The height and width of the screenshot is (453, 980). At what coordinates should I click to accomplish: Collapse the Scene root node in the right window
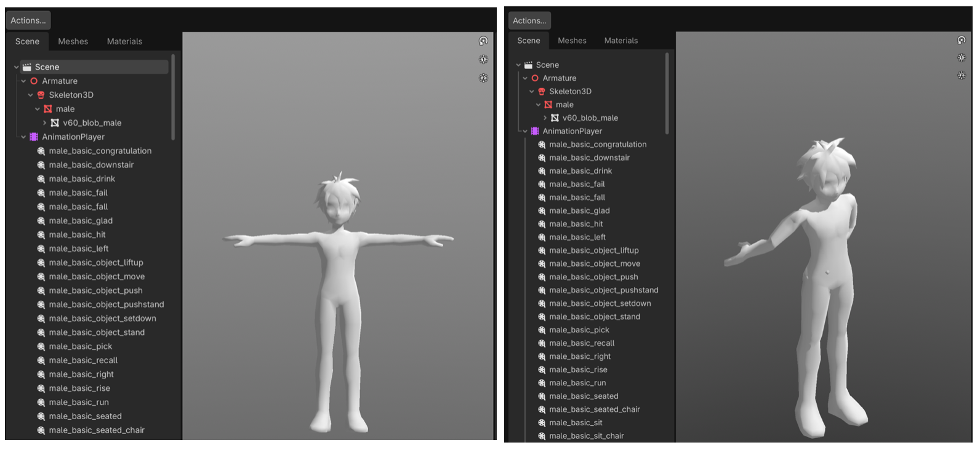pyautogui.click(x=518, y=65)
